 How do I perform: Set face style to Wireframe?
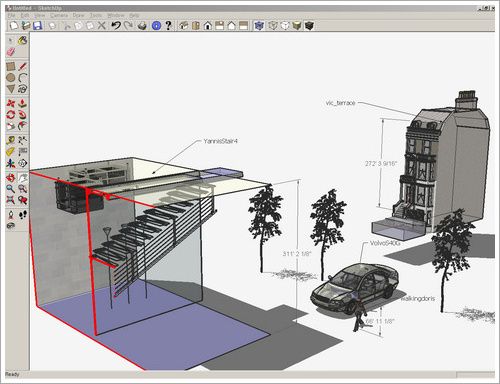[273, 25]
